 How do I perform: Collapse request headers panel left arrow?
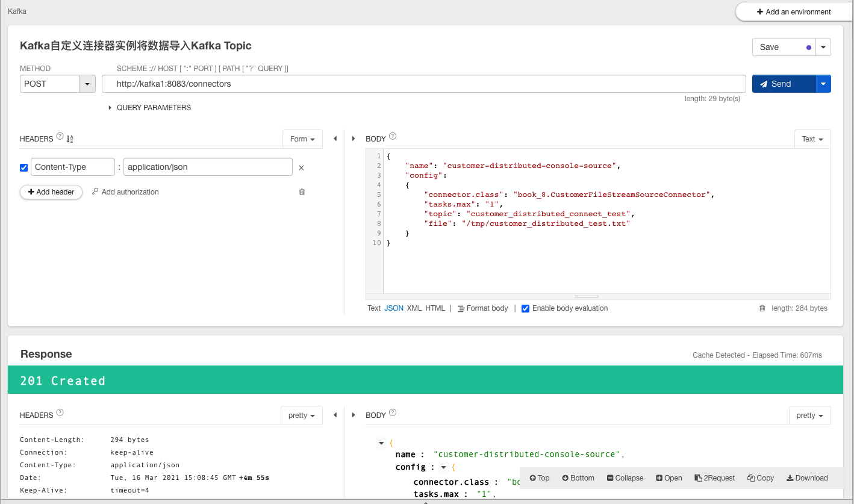335,139
